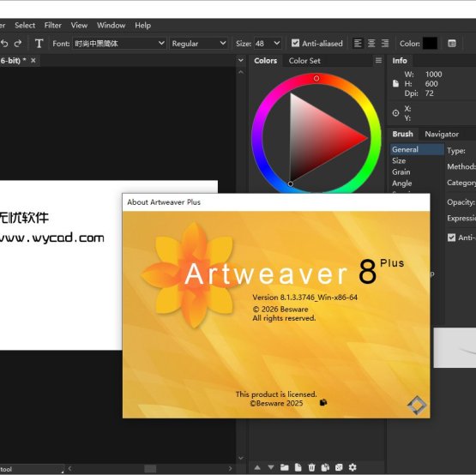The image size is (476, 475).
Task: Switch to the Color Set tab
Action: (304, 61)
